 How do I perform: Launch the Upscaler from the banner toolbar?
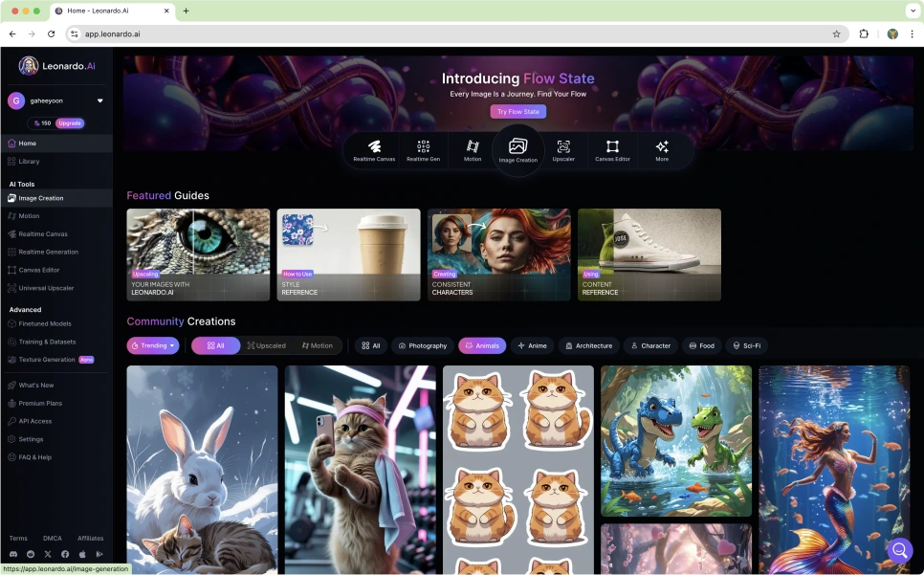click(x=563, y=150)
